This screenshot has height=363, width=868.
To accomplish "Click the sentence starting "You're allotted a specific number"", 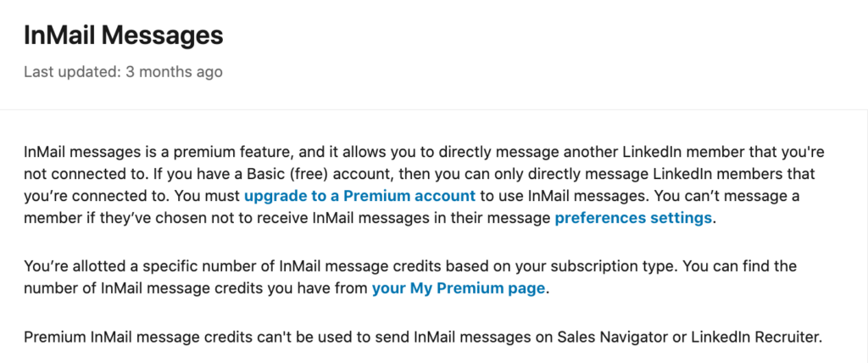I will [x=352, y=266].
